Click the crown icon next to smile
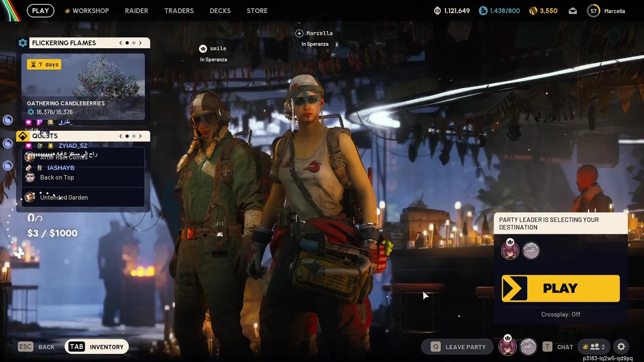644x362 pixels. point(203,48)
